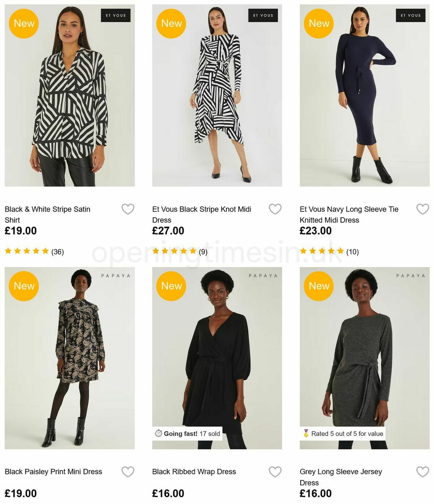
Task: Click the PAPAYA brand label above the grey dress
Action: pos(411,275)
